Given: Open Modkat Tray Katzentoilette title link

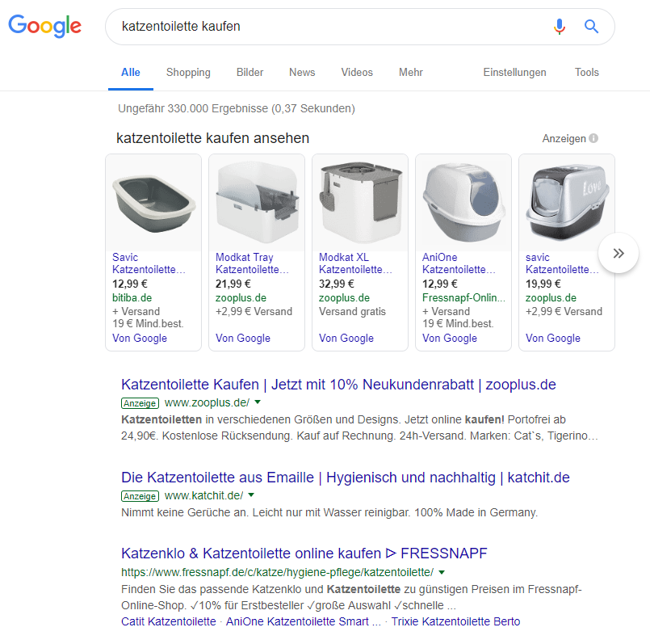Looking at the screenshot, I should [252, 263].
